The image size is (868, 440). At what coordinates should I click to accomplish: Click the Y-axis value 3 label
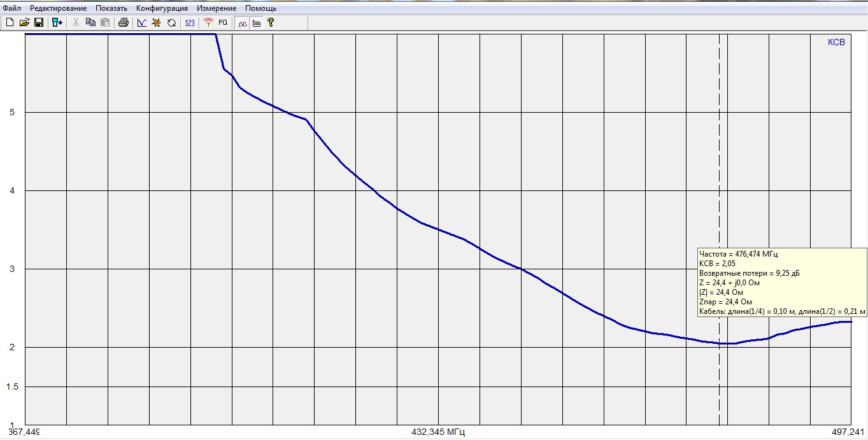[x=11, y=269]
